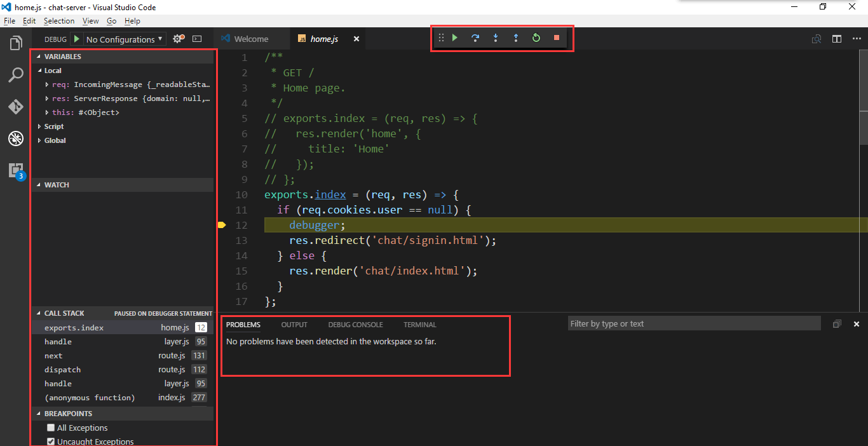Collapse the VARIABLES section
The image size is (868, 446).
[x=123, y=57]
